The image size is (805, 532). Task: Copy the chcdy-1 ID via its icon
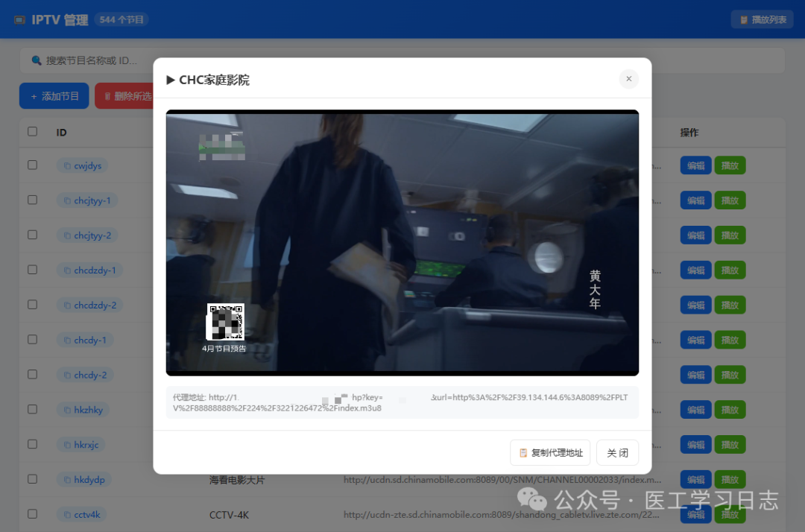click(67, 341)
